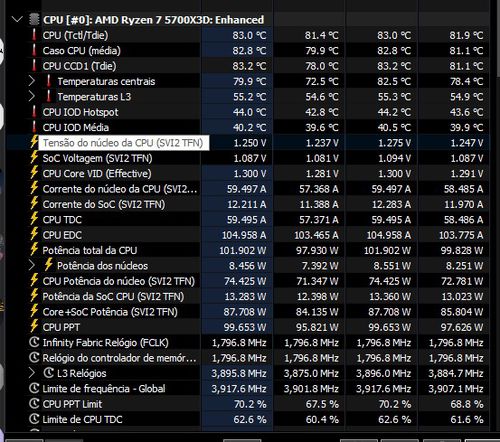This screenshot has height=442, width=500.
Task: Select the CPU CCD1 (Tdie) sensor label
Action: (79, 66)
